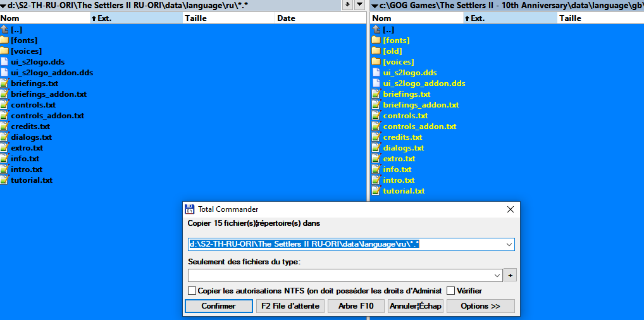The height and width of the screenshot is (320, 644).
Task: Click the voices folder icon in right panel
Action: pyautogui.click(x=376, y=61)
